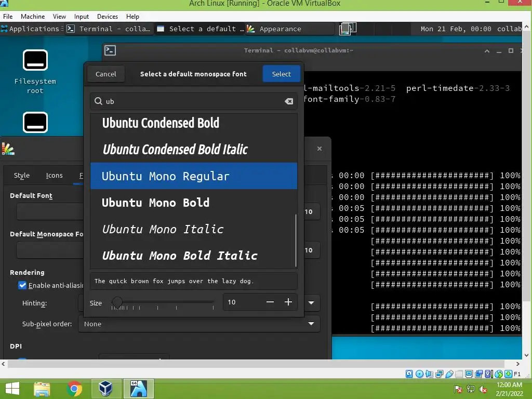Open File Explorer from Windows taskbar

coord(42,389)
